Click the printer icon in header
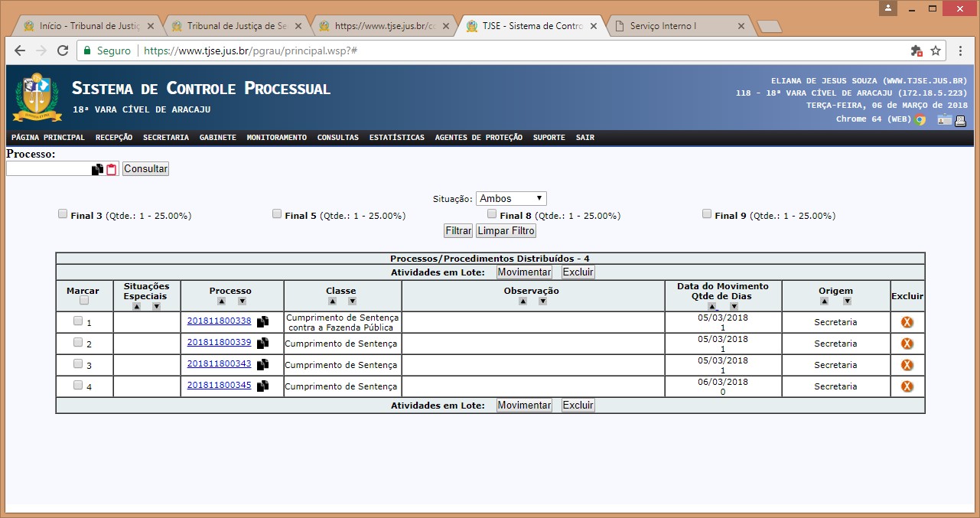980x518 pixels. [x=961, y=120]
